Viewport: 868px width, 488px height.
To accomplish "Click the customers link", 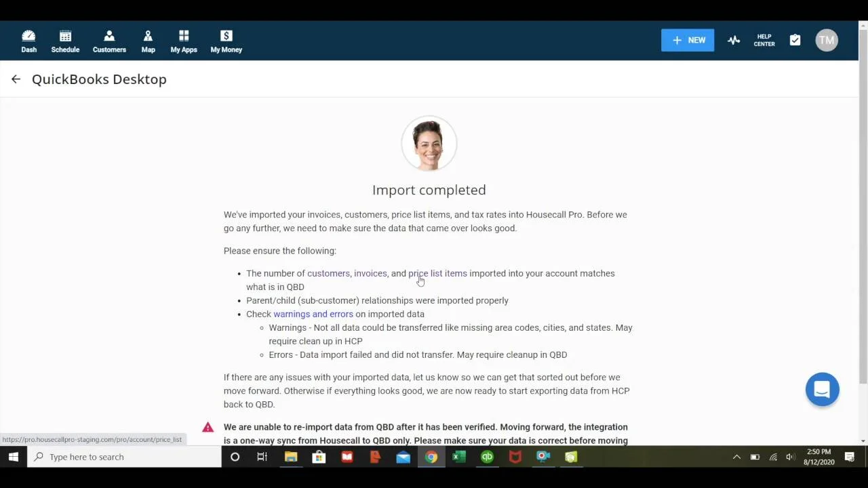I will (x=328, y=273).
